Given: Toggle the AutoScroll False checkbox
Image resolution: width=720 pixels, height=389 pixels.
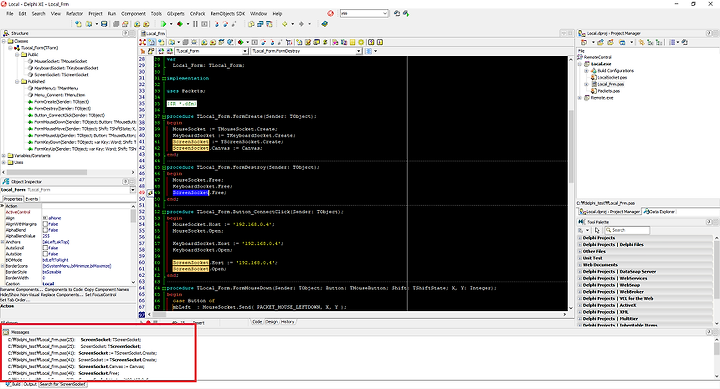Looking at the screenshot, I should [x=45, y=248].
